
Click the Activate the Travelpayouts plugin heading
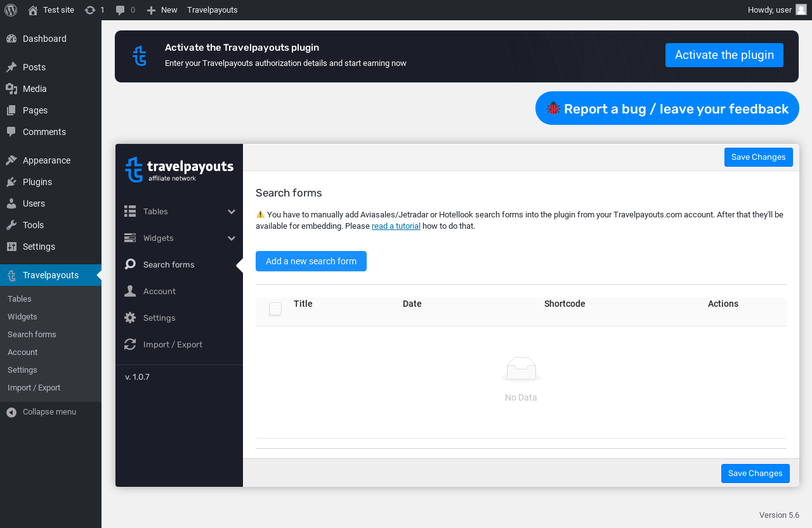click(x=242, y=48)
